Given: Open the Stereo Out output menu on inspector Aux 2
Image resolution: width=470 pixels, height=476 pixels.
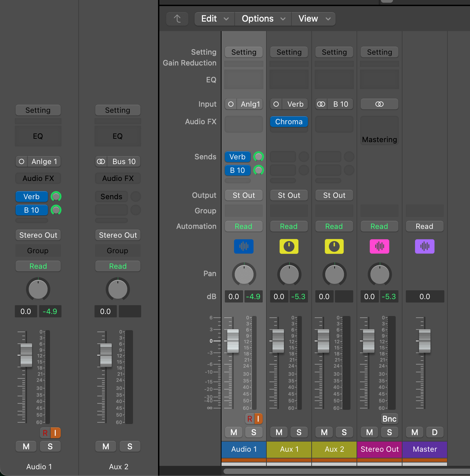Looking at the screenshot, I should pyautogui.click(x=118, y=235).
